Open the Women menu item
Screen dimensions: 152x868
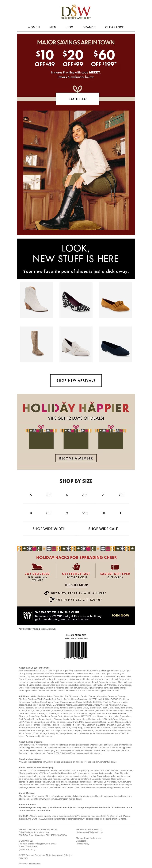click(x=34, y=27)
